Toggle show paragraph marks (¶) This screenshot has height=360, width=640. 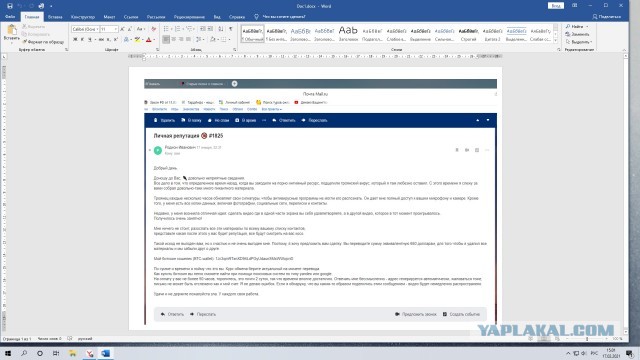(x=231, y=29)
